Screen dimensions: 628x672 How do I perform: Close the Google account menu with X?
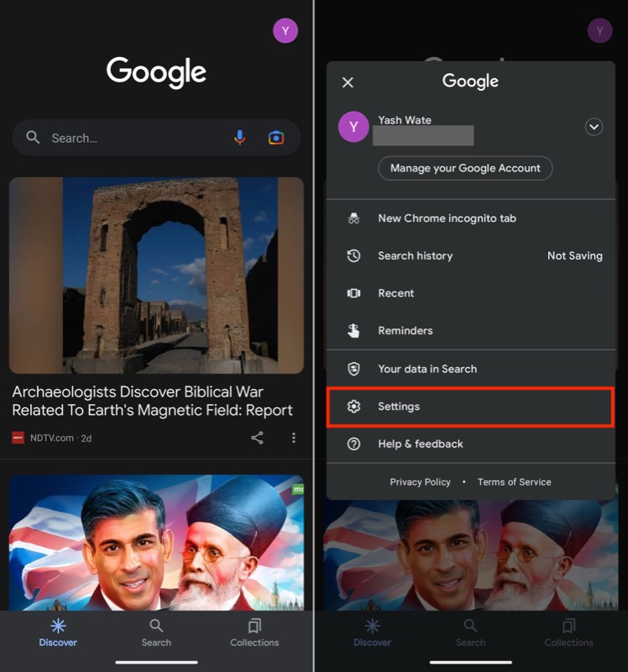[x=348, y=82]
